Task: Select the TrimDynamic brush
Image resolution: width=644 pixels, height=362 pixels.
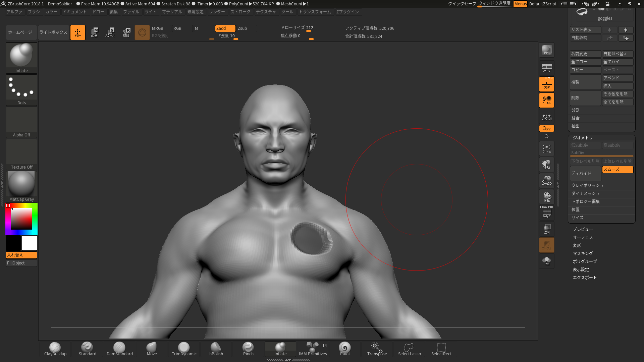Action: click(x=184, y=349)
